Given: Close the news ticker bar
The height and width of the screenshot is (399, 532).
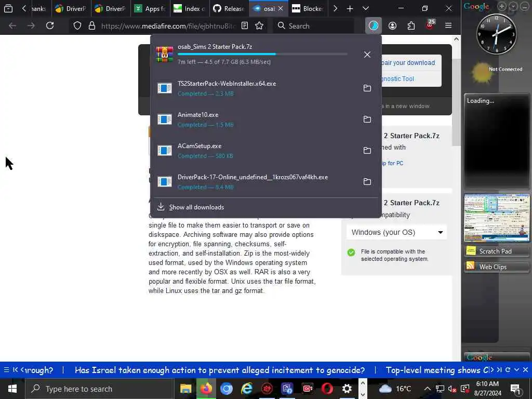Looking at the screenshot, I should (525, 370).
